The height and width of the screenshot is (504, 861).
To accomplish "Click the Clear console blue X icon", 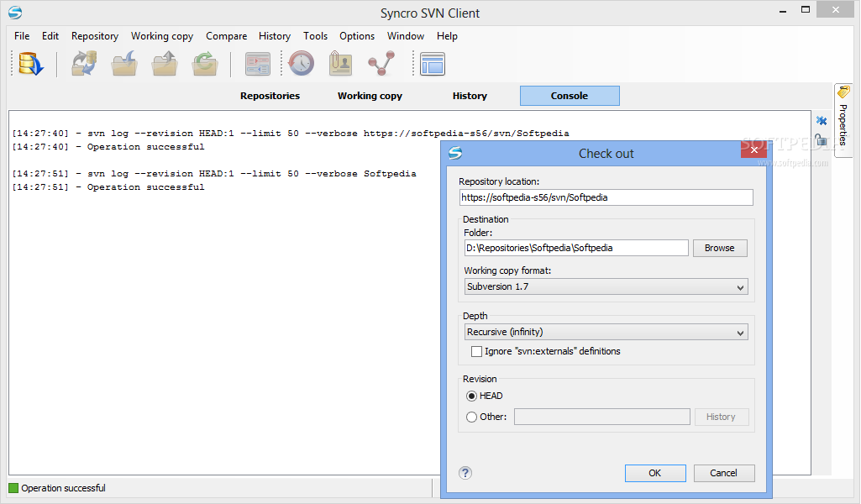I will tap(822, 121).
